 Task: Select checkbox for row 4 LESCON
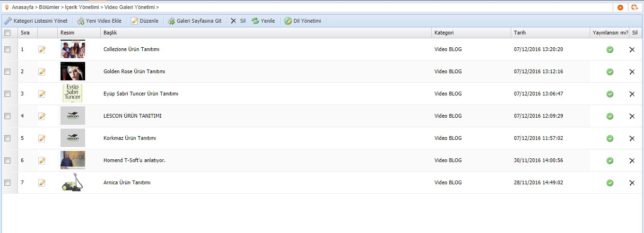click(7, 116)
